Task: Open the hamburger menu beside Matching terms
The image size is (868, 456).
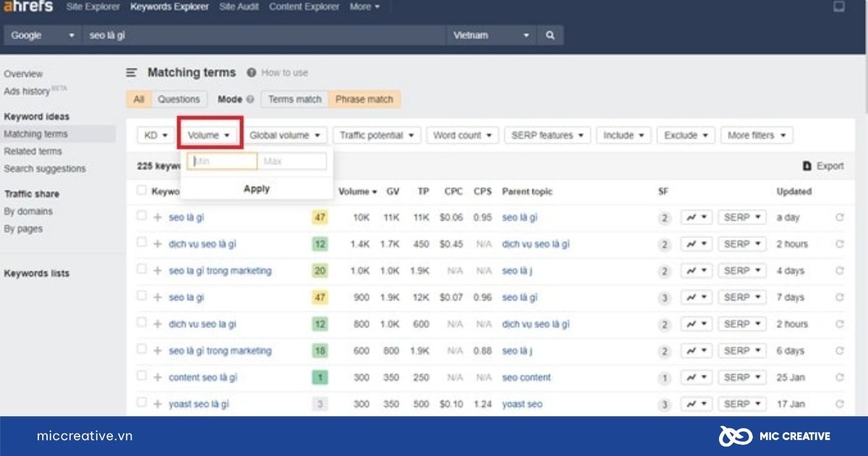Action: [x=132, y=72]
